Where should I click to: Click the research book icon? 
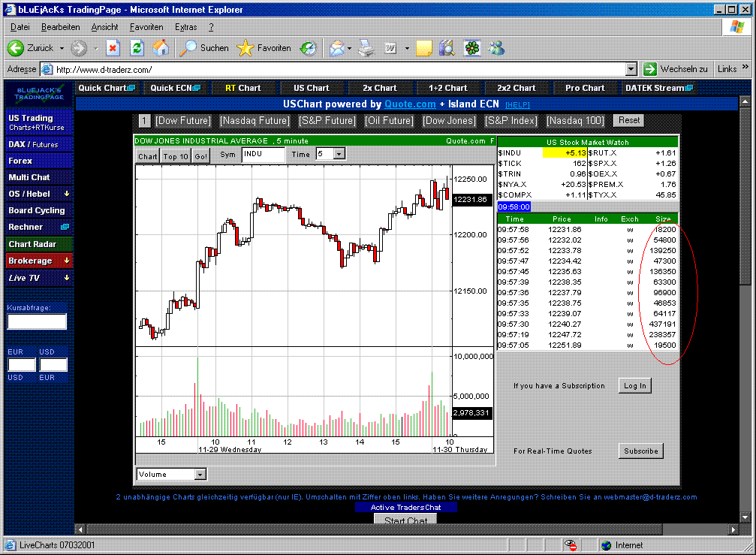pos(447,48)
